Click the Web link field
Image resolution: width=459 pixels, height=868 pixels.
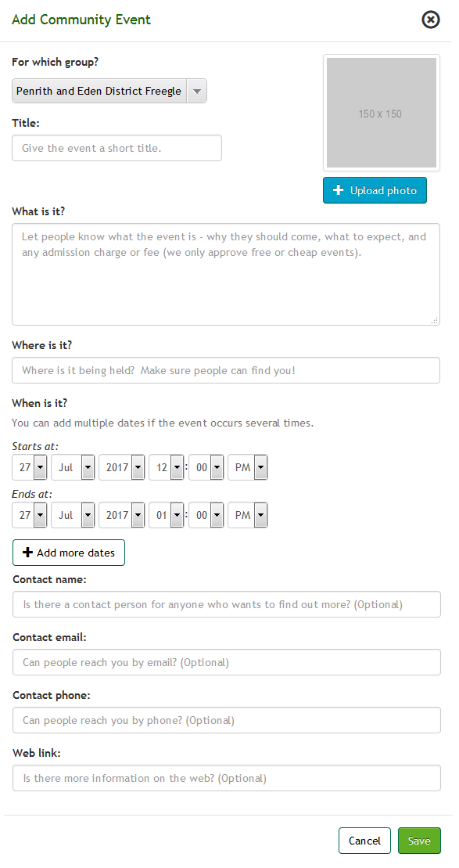pos(227,778)
